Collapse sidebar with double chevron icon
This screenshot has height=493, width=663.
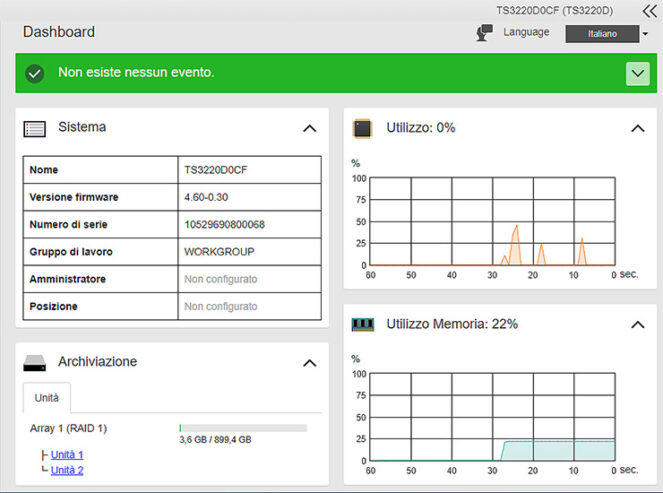pyautogui.click(x=649, y=10)
